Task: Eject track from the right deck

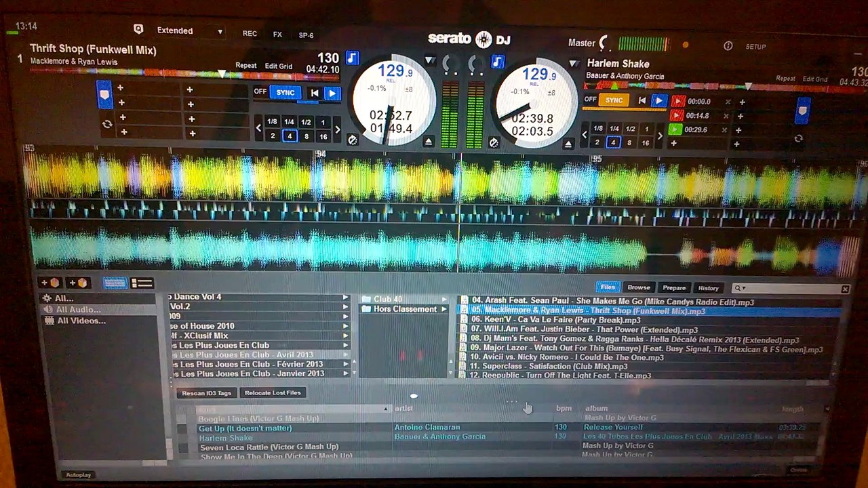Action: 568,144
